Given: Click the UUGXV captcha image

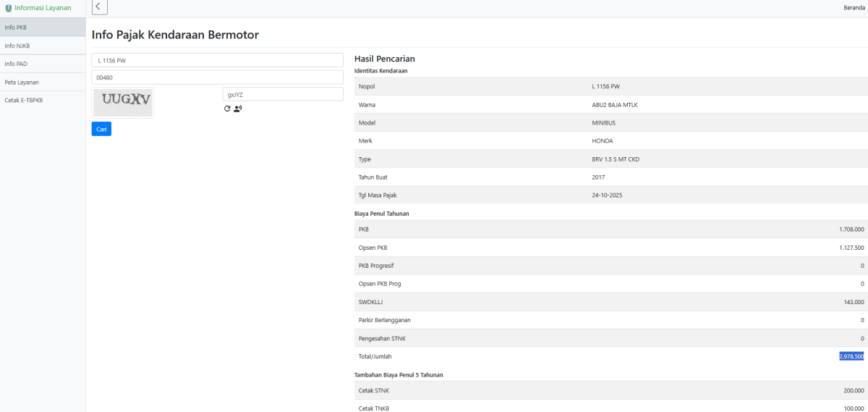Looking at the screenshot, I should pos(123,102).
